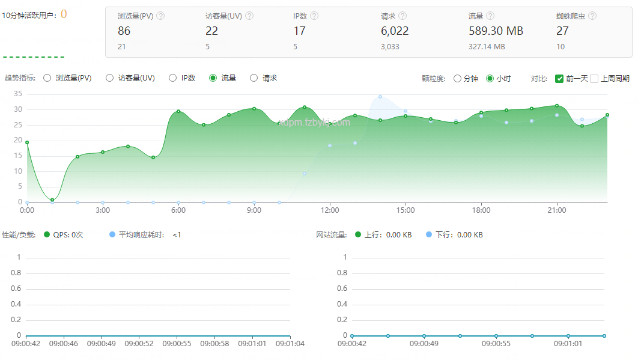Screen dimensions: 644x363
Task: Select 小时 granularity radio button
Action: (x=490, y=79)
